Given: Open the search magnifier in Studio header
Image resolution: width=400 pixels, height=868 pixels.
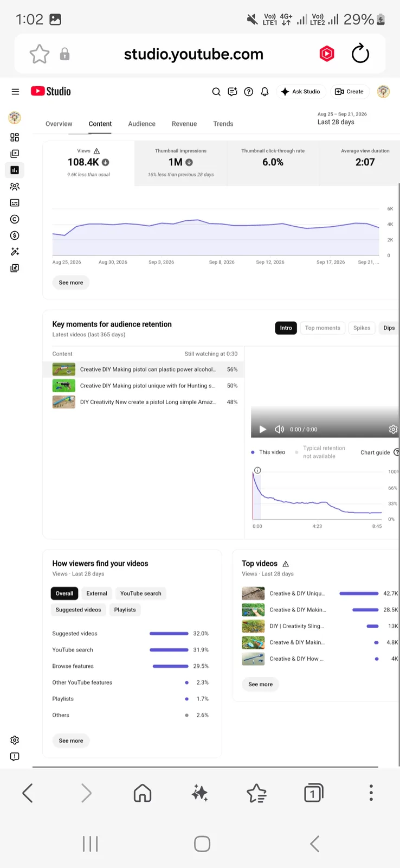Looking at the screenshot, I should [216, 92].
